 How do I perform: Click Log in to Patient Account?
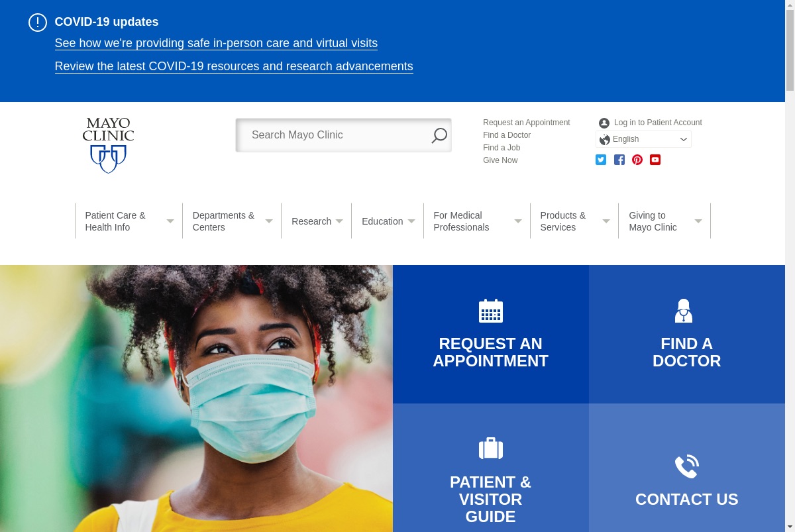pyautogui.click(x=658, y=123)
